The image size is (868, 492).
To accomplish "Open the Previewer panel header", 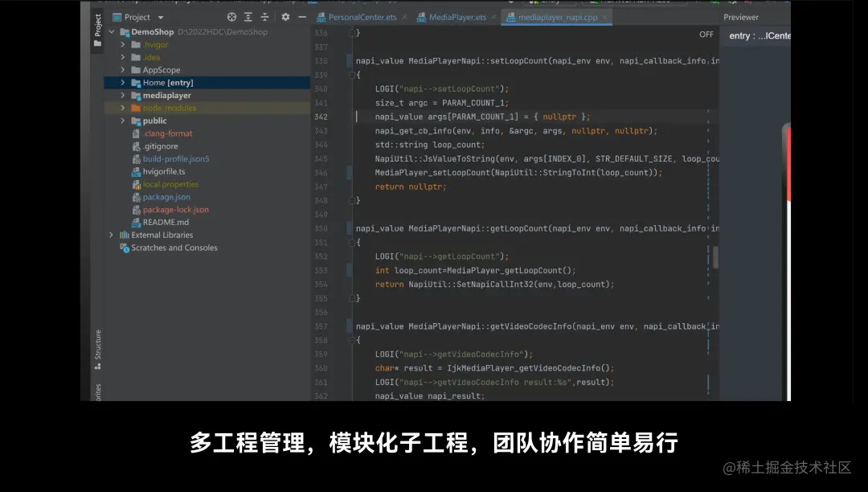I will click(741, 17).
